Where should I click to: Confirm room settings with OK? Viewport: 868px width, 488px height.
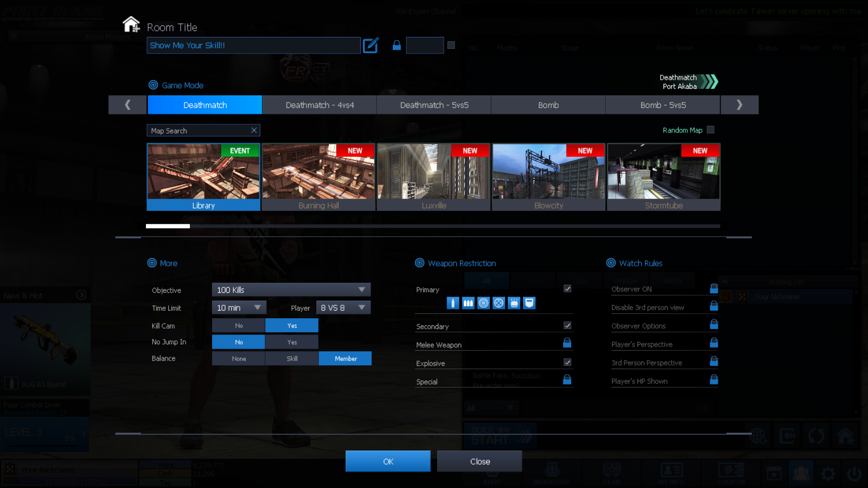coord(388,461)
